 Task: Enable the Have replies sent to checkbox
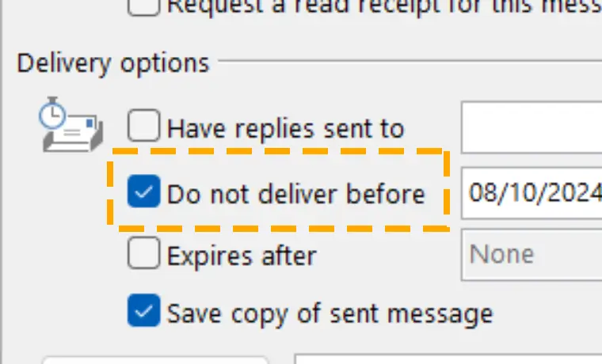tap(143, 126)
